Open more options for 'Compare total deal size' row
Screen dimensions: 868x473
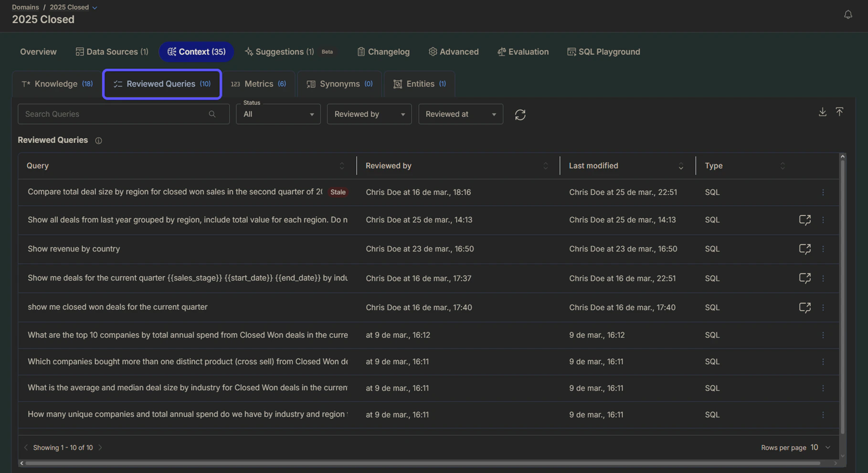tap(823, 192)
